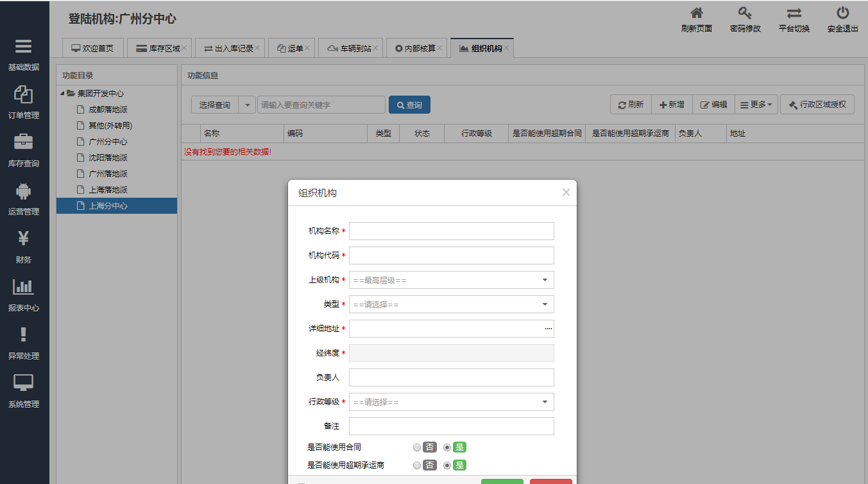
Task: Open 库存查询 briefcase icon in sidebar
Action: pyautogui.click(x=23, y=143)
